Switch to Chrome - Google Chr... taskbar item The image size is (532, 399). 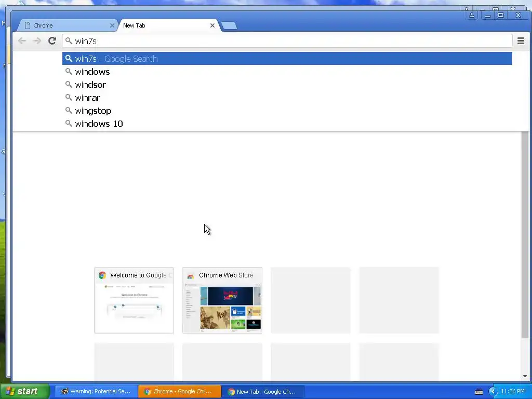coord(179,392)
